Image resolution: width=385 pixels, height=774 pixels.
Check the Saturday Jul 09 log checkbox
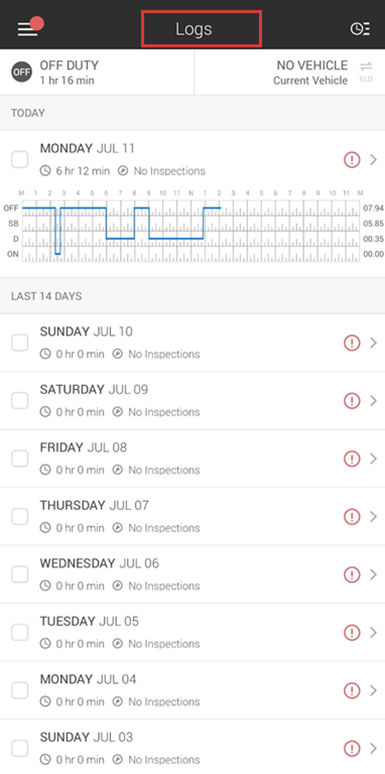pyautogui.click(x=20, y=401)
